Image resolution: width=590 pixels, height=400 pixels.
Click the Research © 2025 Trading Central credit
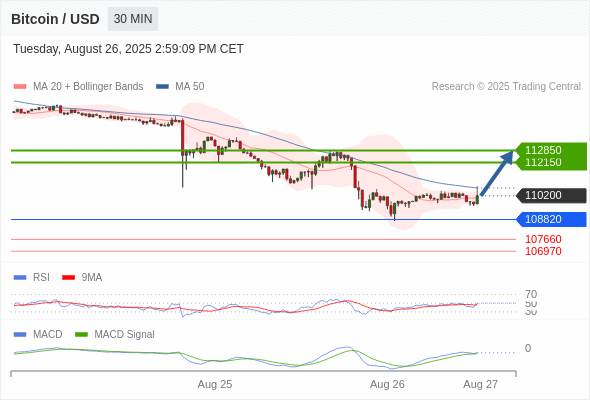click(506, 87)
